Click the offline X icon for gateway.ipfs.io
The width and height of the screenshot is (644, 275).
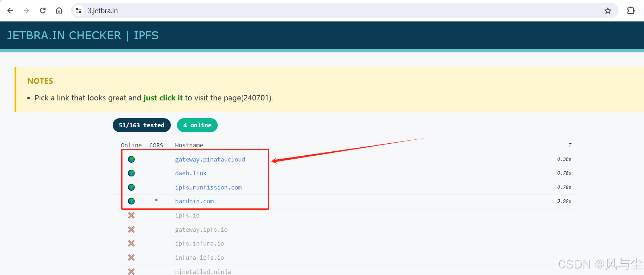point(132,230)
